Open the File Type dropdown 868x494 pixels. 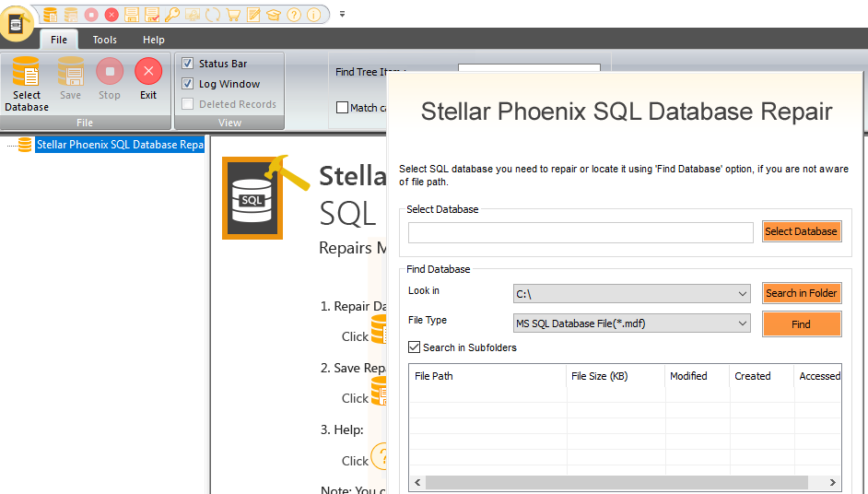tap(743, 323)
